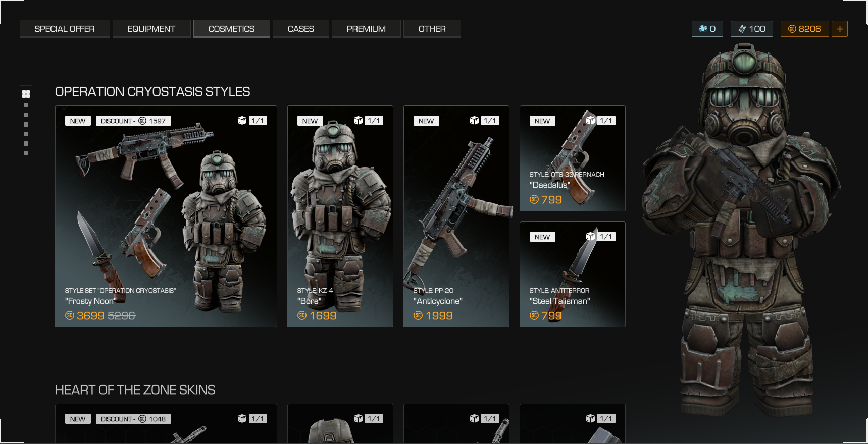Click the plus button to add currency
Viewport: 868px width, 444px height.
[x=840, y=29]
